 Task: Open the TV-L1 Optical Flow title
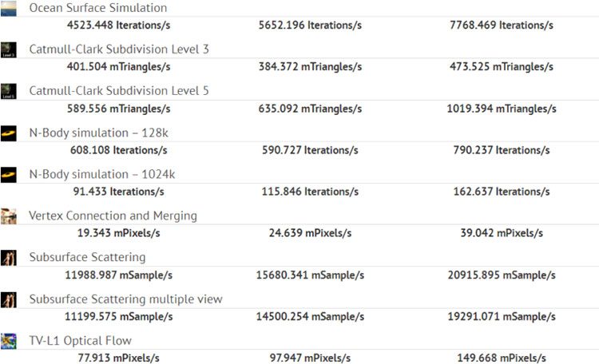[80, 341]
